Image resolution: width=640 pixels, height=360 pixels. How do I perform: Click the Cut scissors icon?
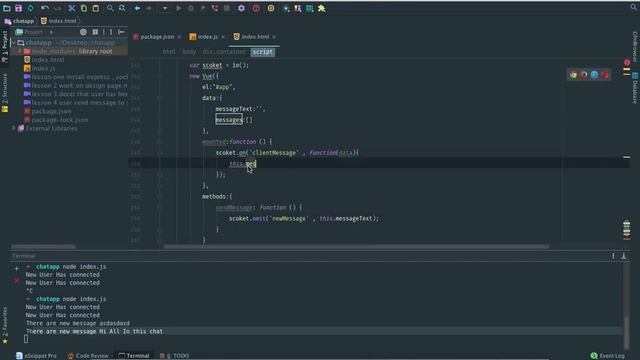(x=71, y=8)
